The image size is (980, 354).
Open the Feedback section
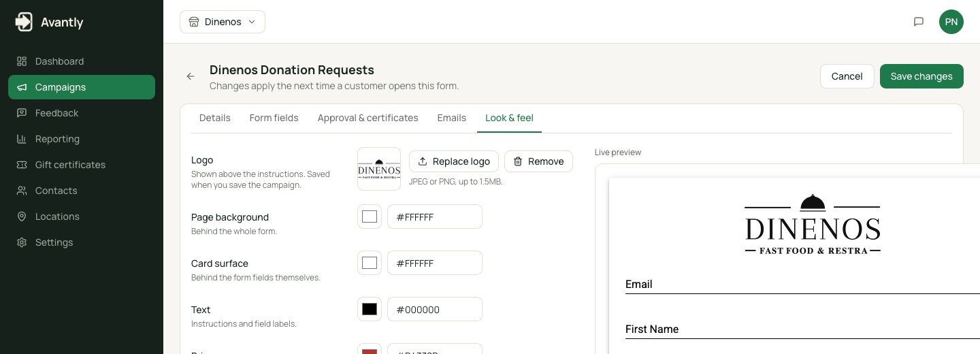(x=82, y=113)
